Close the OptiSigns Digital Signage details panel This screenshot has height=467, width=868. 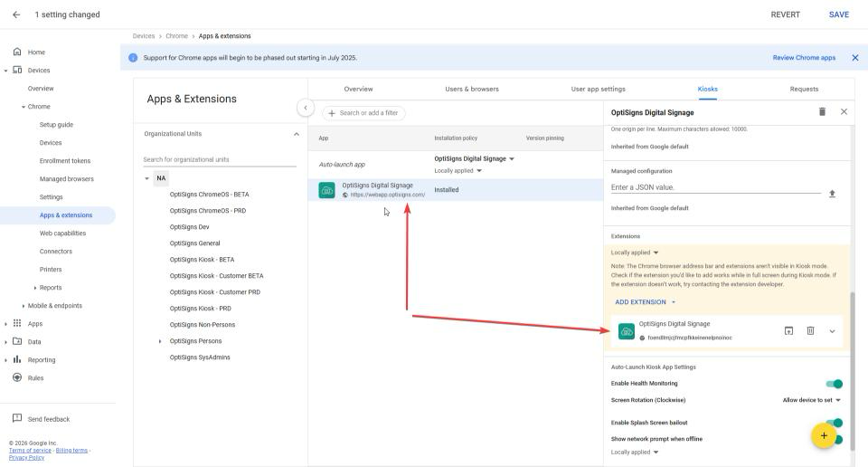tap(844, 112)
